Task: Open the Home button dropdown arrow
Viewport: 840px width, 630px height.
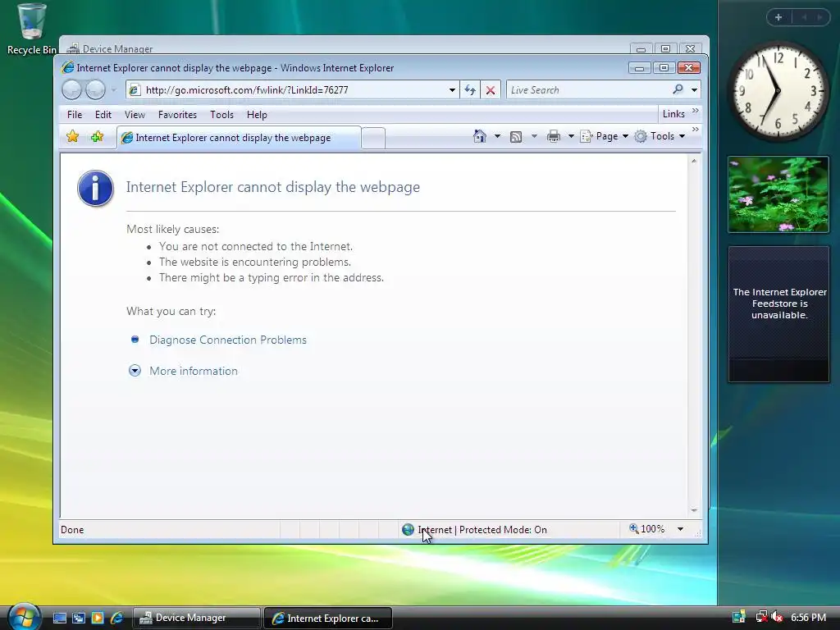Action: pyautogui.click(x=497, y=137)
